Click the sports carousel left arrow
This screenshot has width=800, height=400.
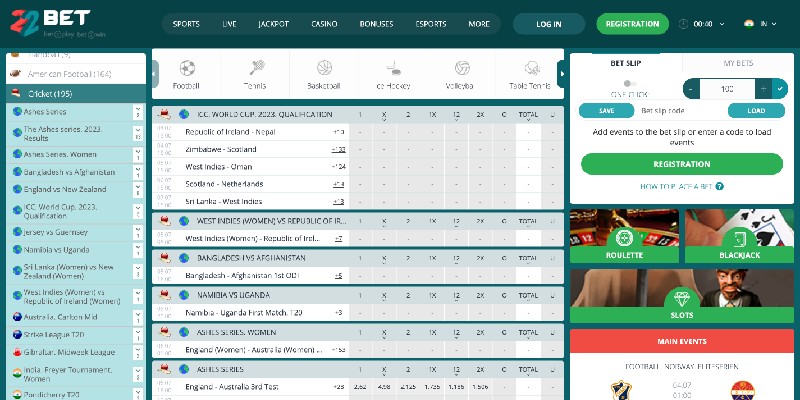[x=155, y=74]
